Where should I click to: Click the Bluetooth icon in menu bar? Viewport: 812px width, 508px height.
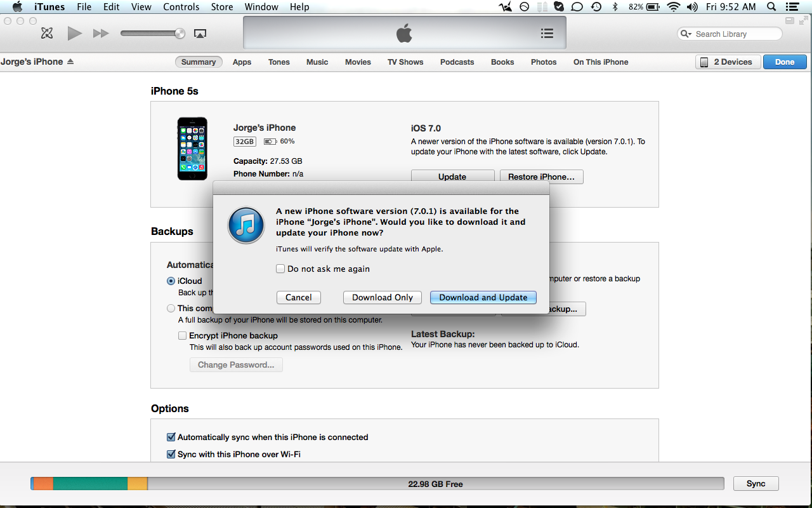614,7
